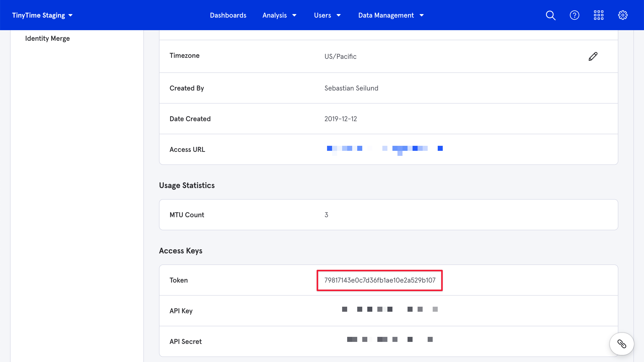The image size is (644, 362).
Task: Click the Usage Statistics heading
Action: pyautogui.click(x=187, y=186)
